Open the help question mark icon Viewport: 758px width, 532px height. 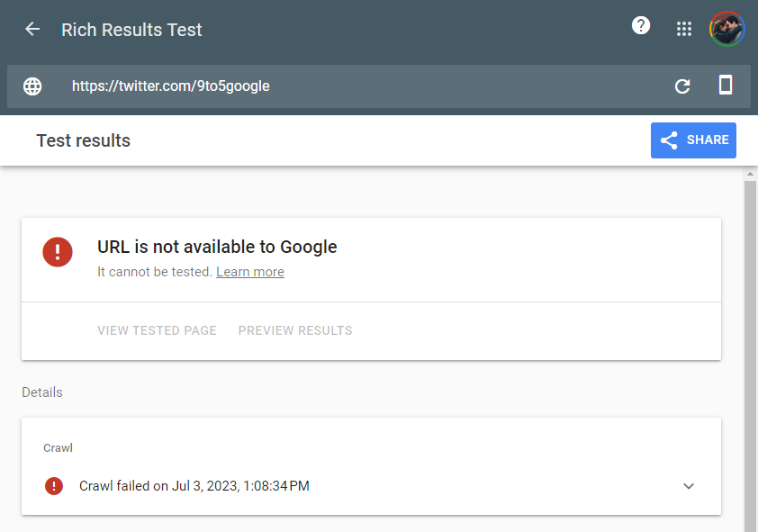coord(641,26)
